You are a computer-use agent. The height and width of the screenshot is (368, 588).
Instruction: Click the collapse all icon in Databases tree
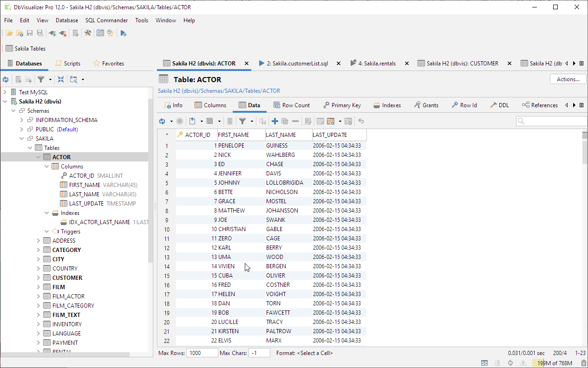point(61,79)
